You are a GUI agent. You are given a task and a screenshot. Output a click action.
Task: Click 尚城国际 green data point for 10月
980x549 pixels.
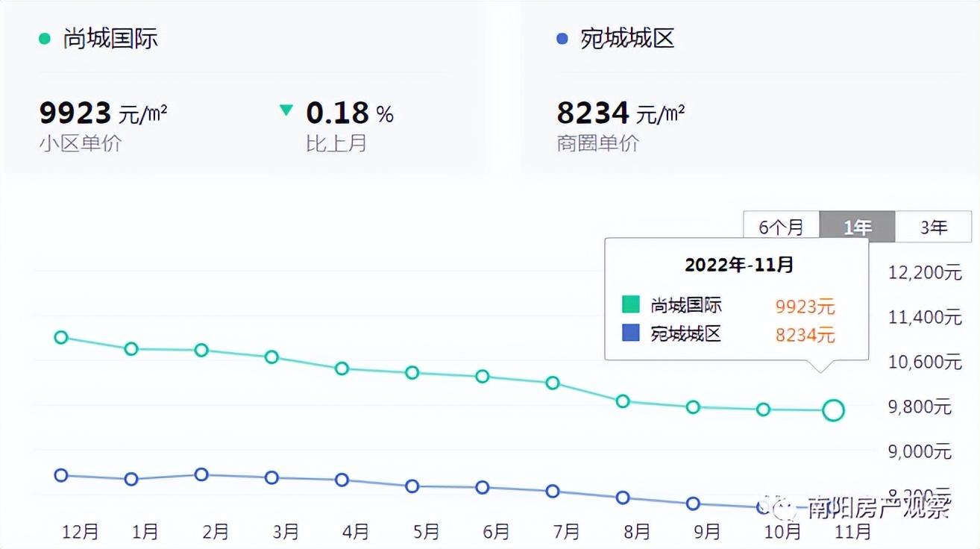tap(763, 409)
